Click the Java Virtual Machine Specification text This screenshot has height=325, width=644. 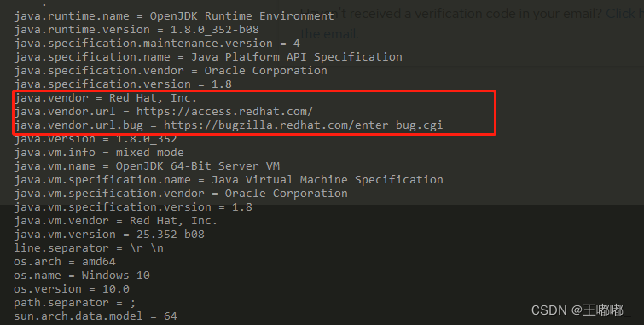point(328,179)
